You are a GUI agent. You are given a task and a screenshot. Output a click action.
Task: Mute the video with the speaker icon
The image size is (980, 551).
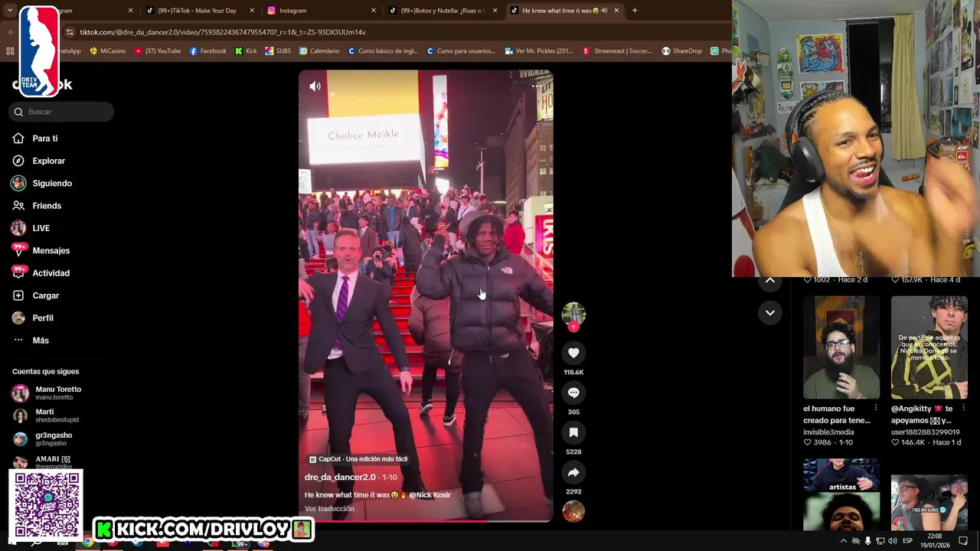(x=315, y=86)
